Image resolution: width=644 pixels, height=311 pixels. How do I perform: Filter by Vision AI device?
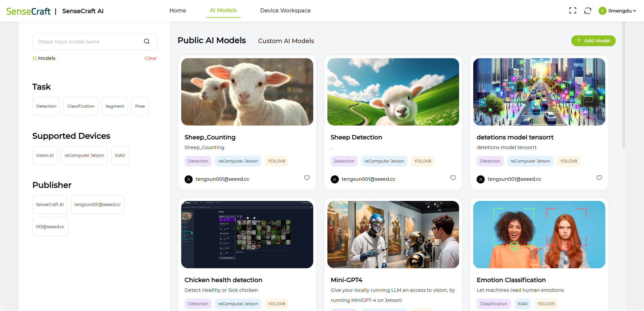click(45, 155)
